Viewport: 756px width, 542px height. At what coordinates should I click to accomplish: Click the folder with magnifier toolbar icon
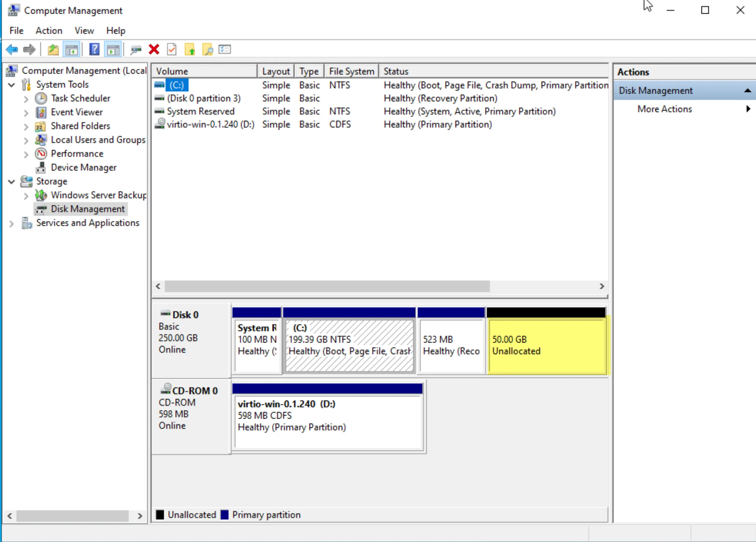208,50
